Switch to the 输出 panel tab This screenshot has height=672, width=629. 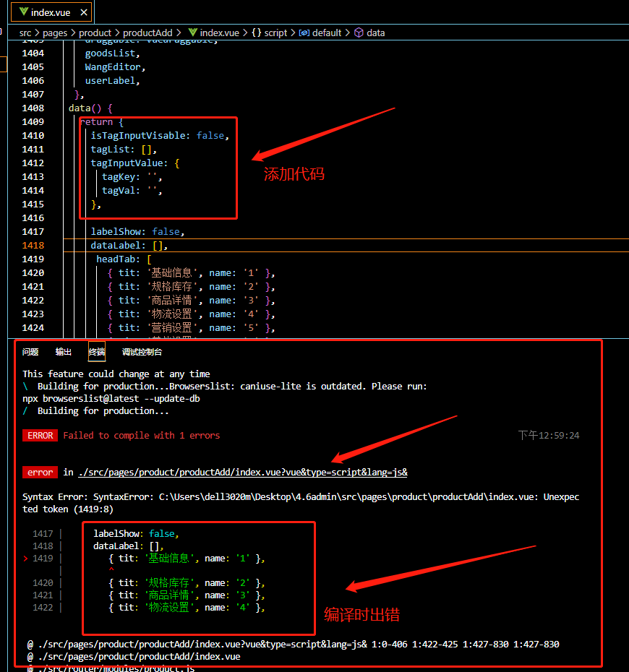click(64, 352)
